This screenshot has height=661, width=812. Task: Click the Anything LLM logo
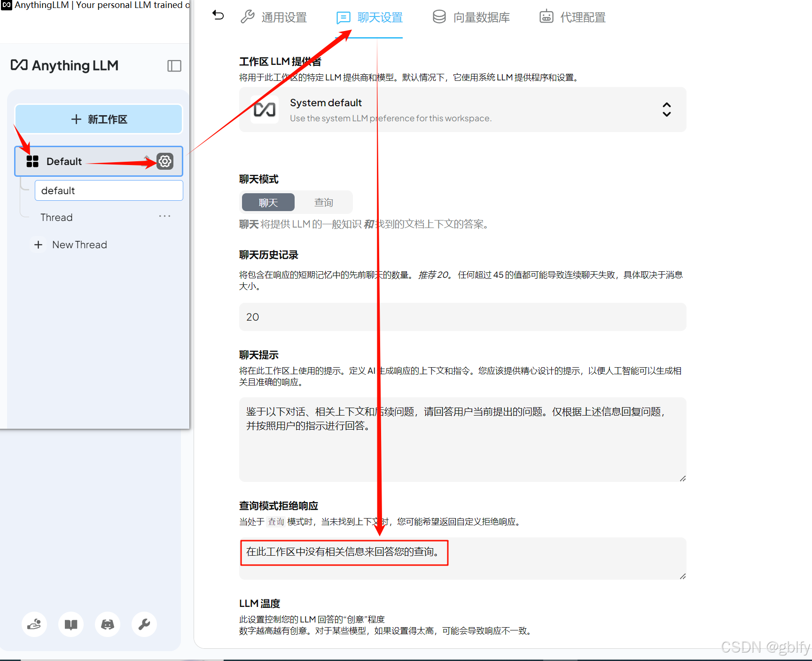click(x=64, y=65)
